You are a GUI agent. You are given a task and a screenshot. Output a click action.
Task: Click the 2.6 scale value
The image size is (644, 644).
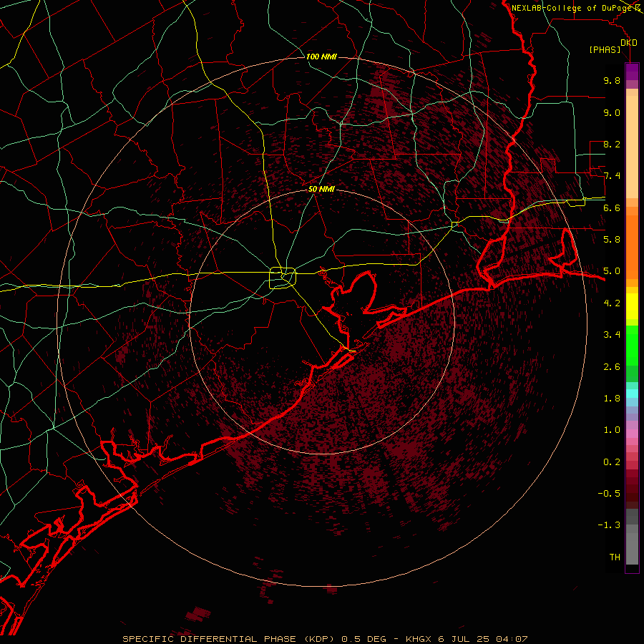pyautogui.click(x=612, y=367)
